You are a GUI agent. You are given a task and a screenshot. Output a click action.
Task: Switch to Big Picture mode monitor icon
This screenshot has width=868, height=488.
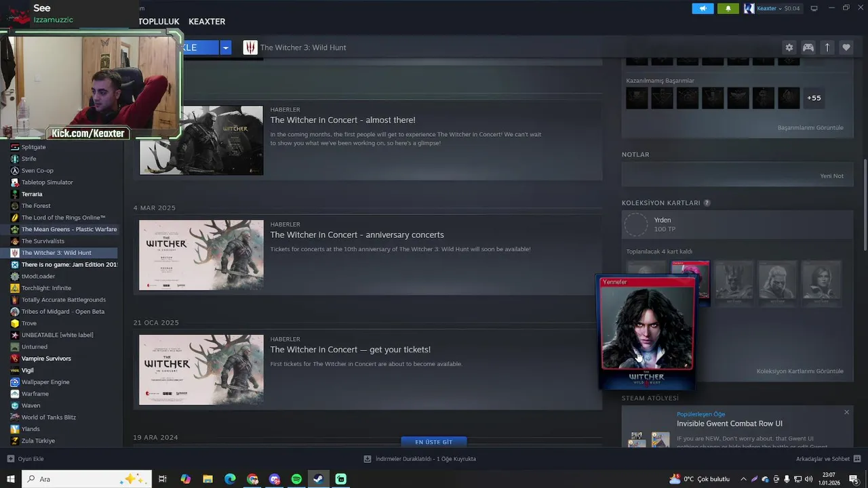(814, 8)
